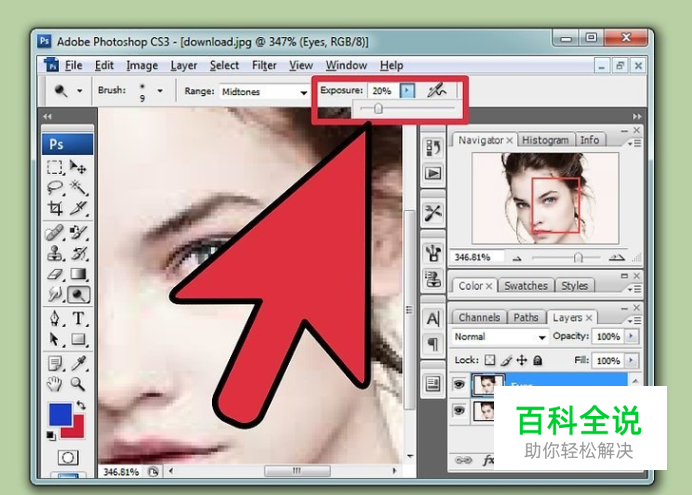Click the Exposure 20% input field

click(383, 91)
